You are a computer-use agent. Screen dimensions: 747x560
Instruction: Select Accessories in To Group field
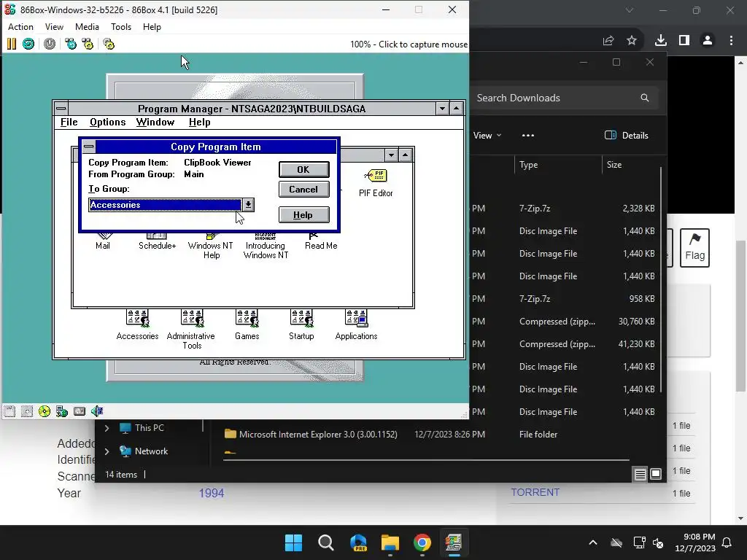click(x=165, y=205)
